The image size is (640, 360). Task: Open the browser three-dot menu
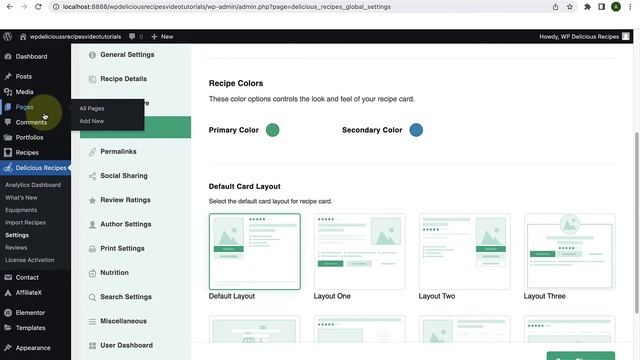[630, 7]
